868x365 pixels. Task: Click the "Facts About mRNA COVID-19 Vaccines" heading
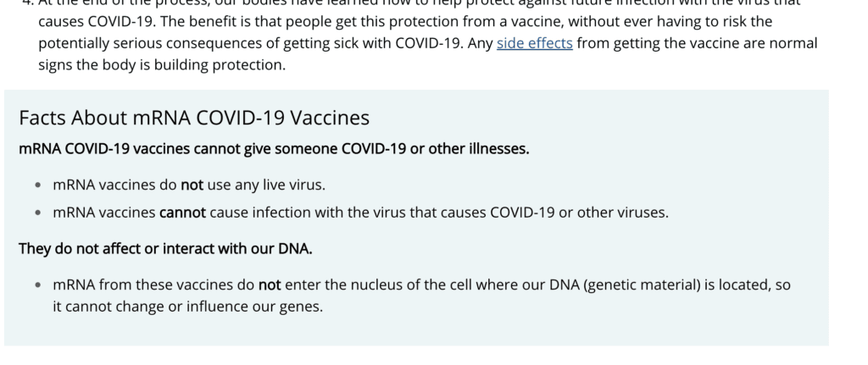point(194,118)
